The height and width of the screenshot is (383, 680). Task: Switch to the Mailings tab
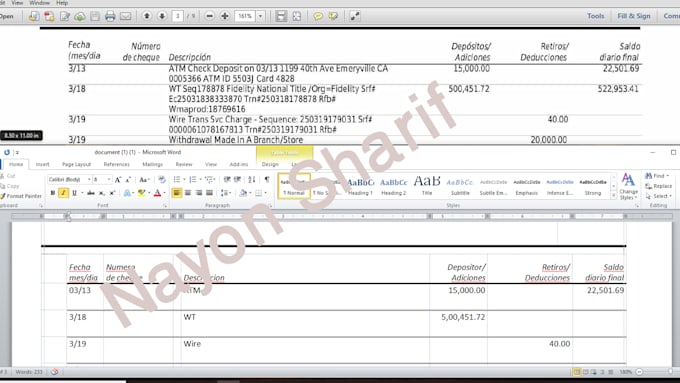(x=153, y=164)
